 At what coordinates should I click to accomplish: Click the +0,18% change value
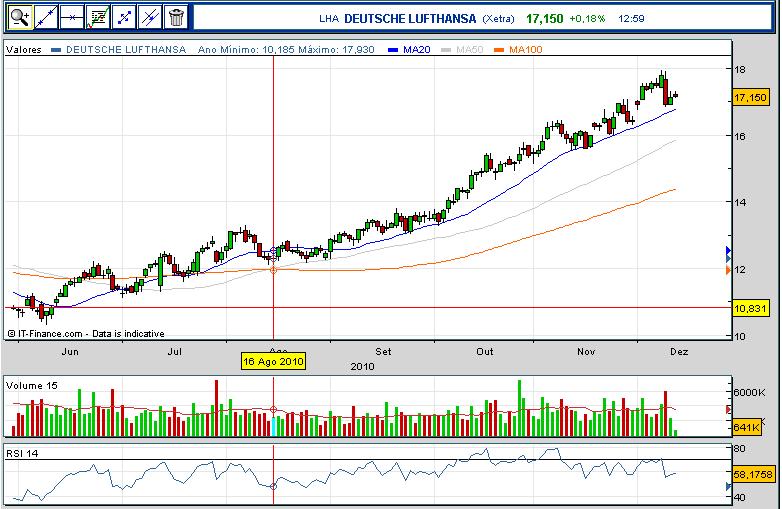coord(587,18)
